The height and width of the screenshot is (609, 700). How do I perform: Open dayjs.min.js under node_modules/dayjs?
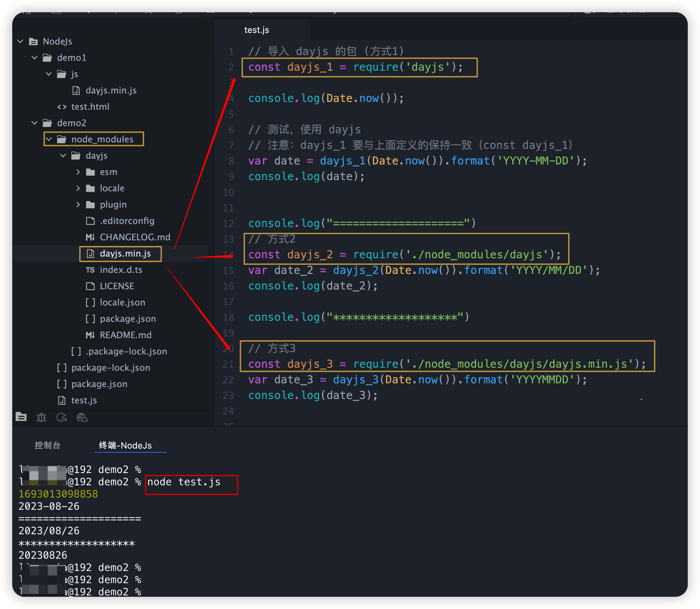click(x=125, y=254)
